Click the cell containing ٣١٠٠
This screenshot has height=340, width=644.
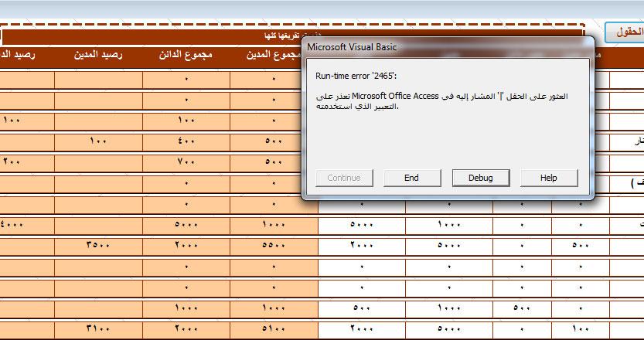click(x=98, y=329)
